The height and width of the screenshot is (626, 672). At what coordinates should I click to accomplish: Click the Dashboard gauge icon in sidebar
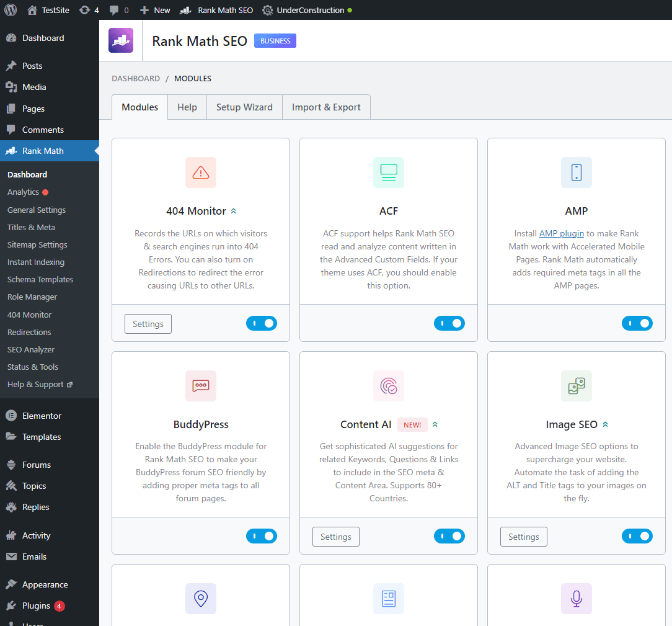point(11,38)
